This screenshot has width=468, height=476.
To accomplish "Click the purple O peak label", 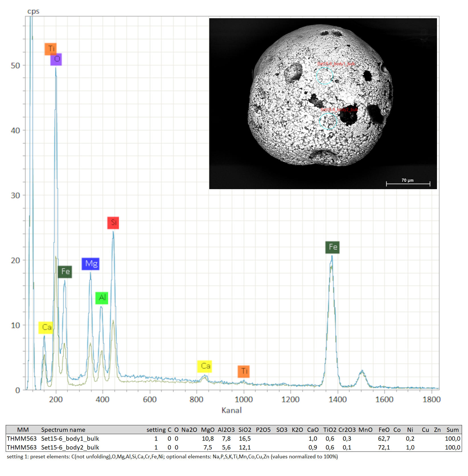I will (x=56, y=59).
